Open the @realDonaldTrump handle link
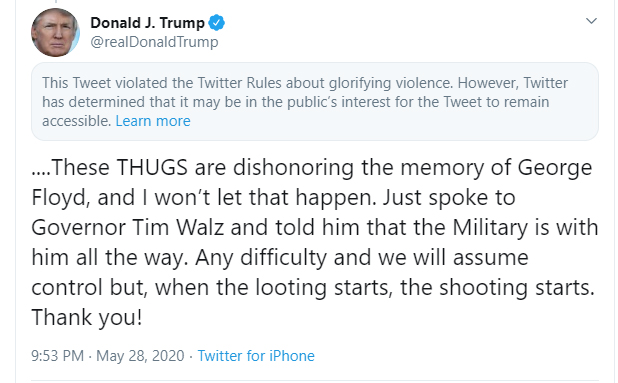This screenshot has height=383, width=618. 154,42
